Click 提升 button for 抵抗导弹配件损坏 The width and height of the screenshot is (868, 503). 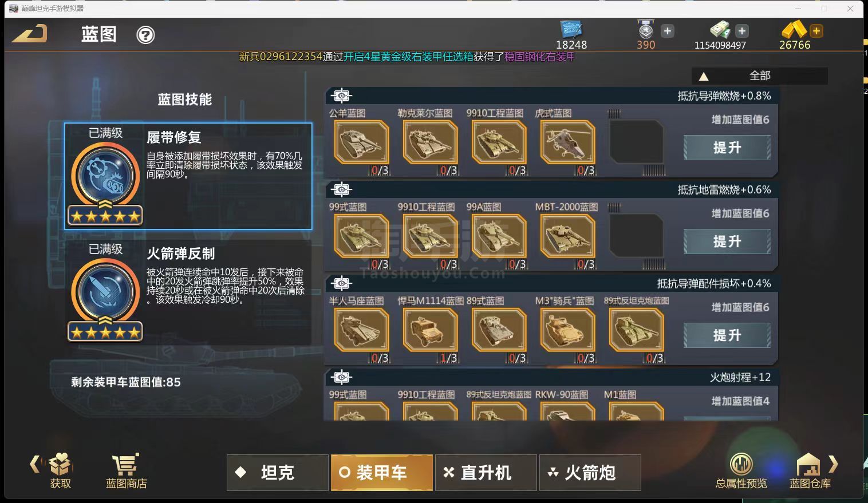727,335
